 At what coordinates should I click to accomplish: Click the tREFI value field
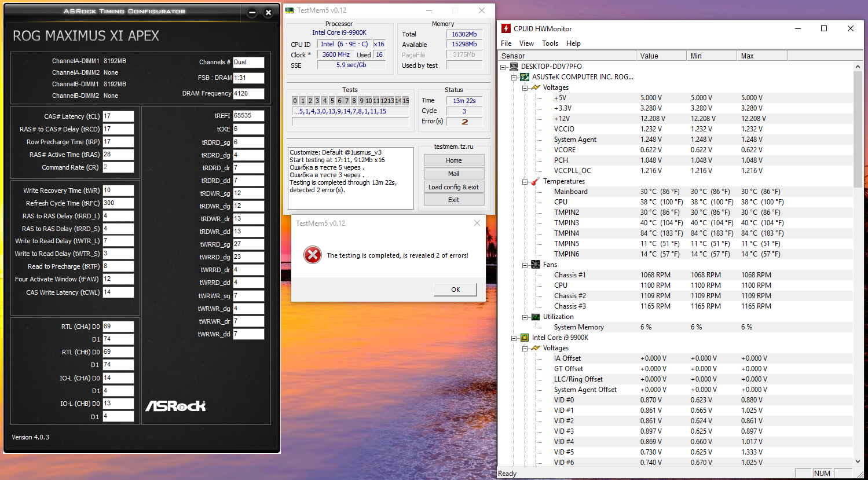pyautogui.click(x=248, y=116)
